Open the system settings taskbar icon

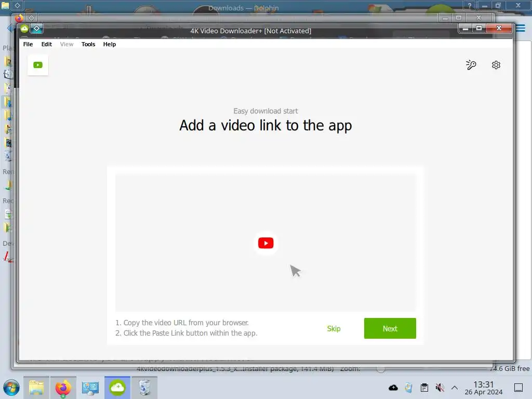90,388
